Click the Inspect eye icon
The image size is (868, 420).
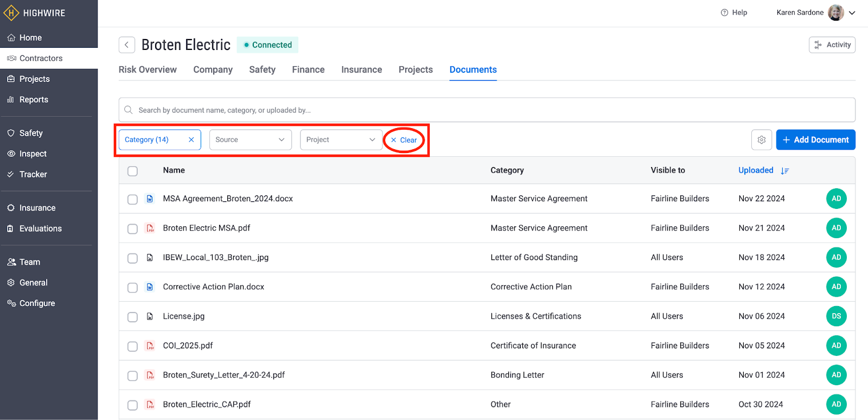point(11,154)
